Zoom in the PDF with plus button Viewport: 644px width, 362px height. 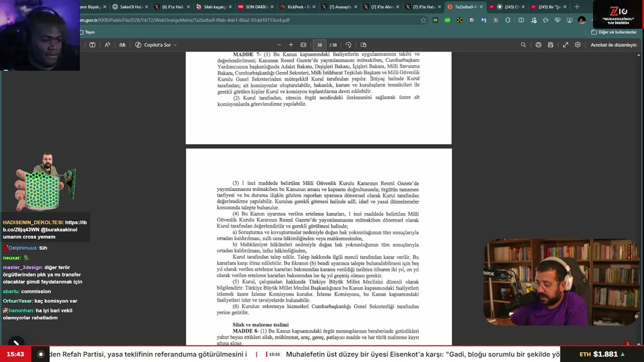(x=291, y=45)
